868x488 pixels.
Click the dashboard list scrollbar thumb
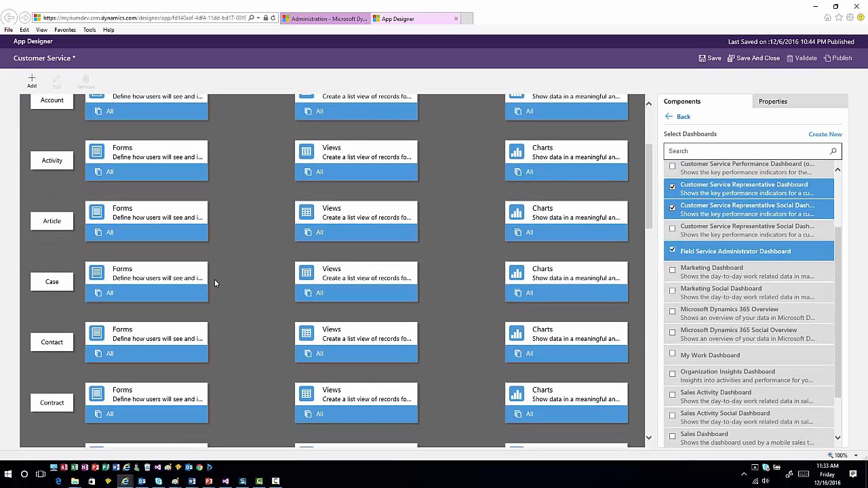(x=837, y=312)
